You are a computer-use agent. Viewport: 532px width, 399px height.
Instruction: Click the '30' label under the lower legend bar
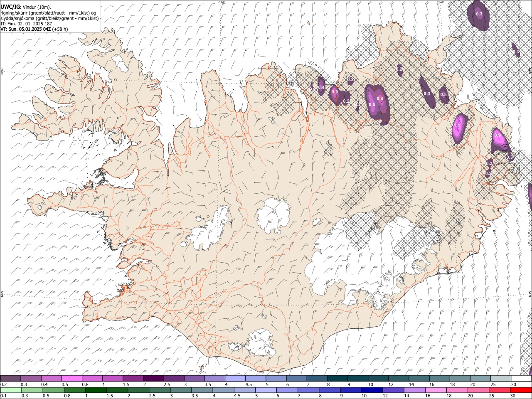pos(512,396)
